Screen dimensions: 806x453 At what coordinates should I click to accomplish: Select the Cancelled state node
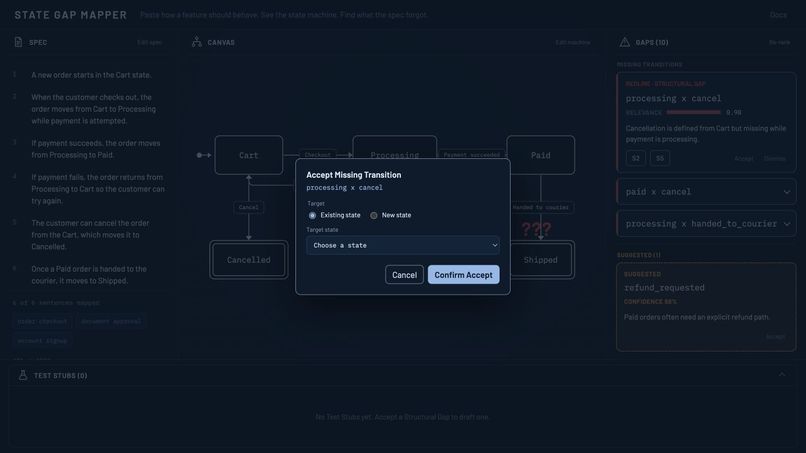coord(249,260)
